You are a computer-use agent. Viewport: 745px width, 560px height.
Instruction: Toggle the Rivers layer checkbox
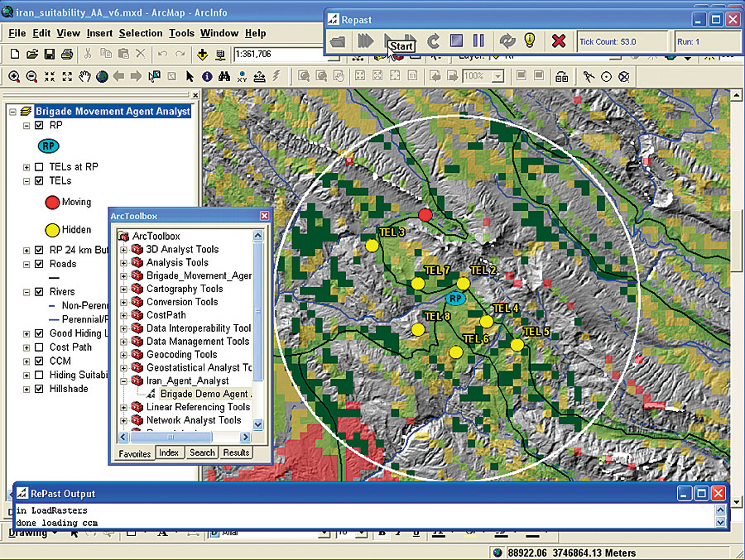[40, 292]
